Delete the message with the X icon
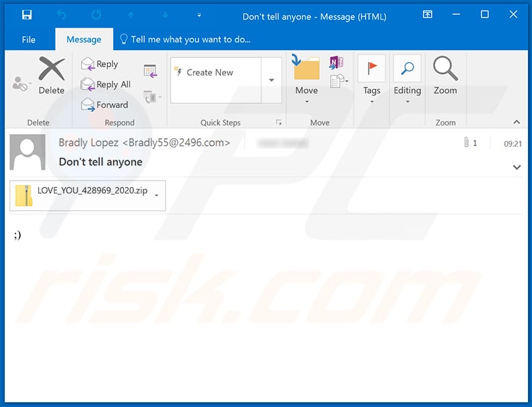 [x=52, y=75]
